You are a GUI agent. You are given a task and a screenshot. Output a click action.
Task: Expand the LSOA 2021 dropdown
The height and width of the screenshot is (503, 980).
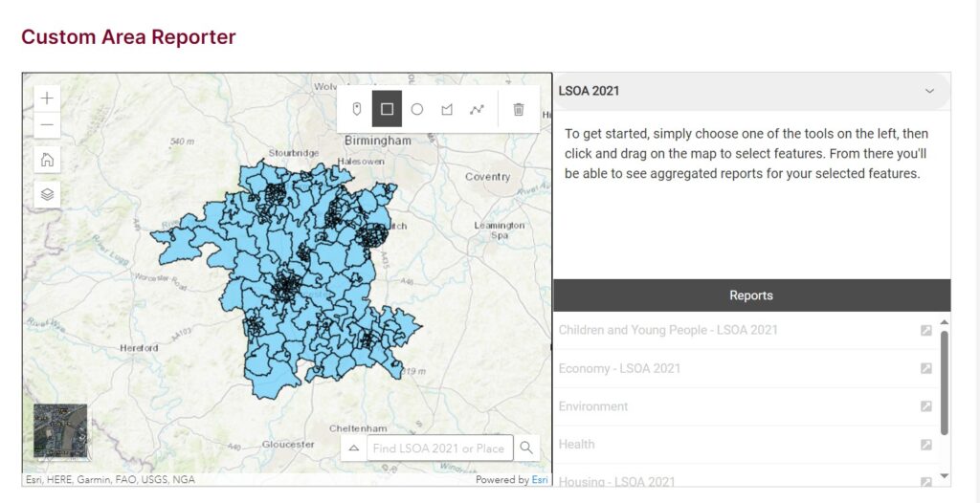(928, 91)
